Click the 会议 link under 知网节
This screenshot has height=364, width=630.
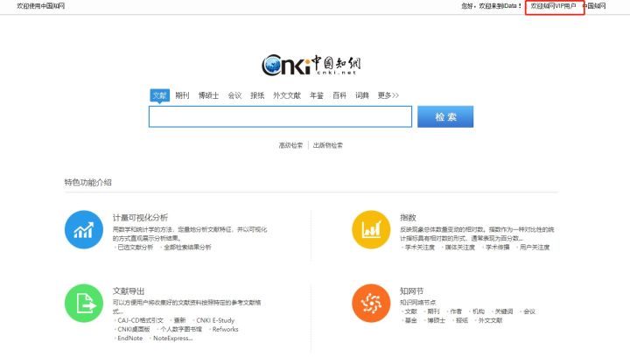(x=529, y=311)
